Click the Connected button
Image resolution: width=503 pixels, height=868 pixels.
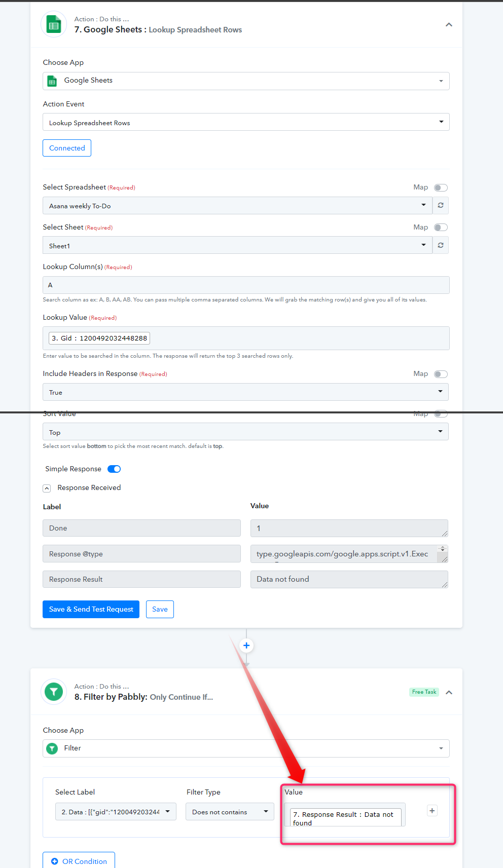click(67, 148)
